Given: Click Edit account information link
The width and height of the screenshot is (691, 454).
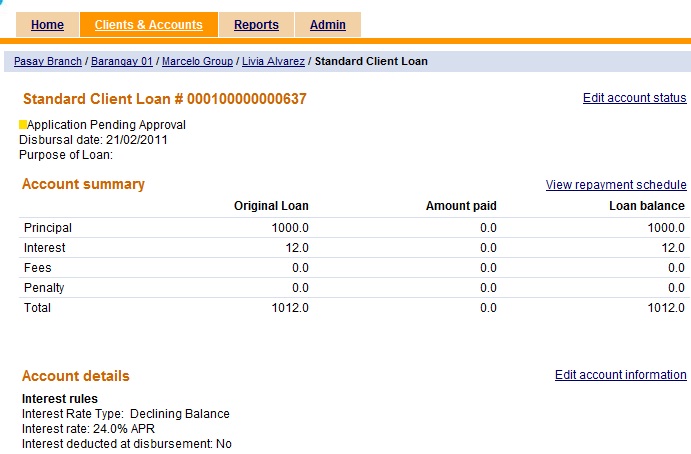Looking at the screenshot, I should point(620,375).
